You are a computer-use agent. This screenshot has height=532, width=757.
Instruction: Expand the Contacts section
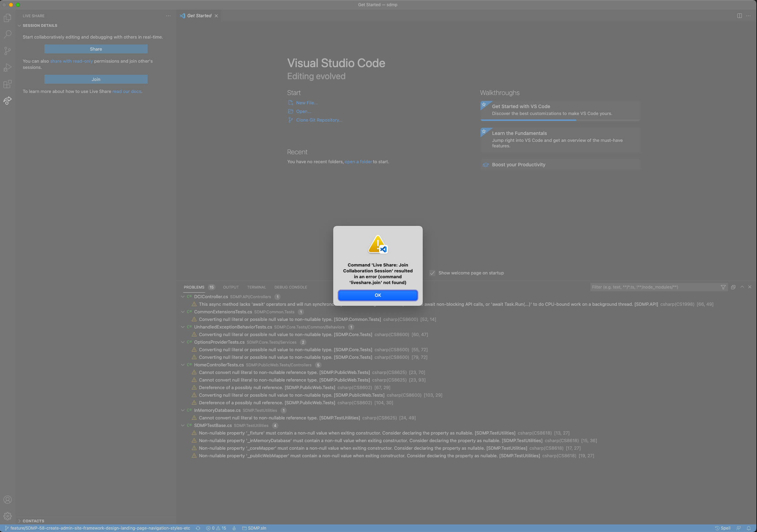click(x=20, y=521)
